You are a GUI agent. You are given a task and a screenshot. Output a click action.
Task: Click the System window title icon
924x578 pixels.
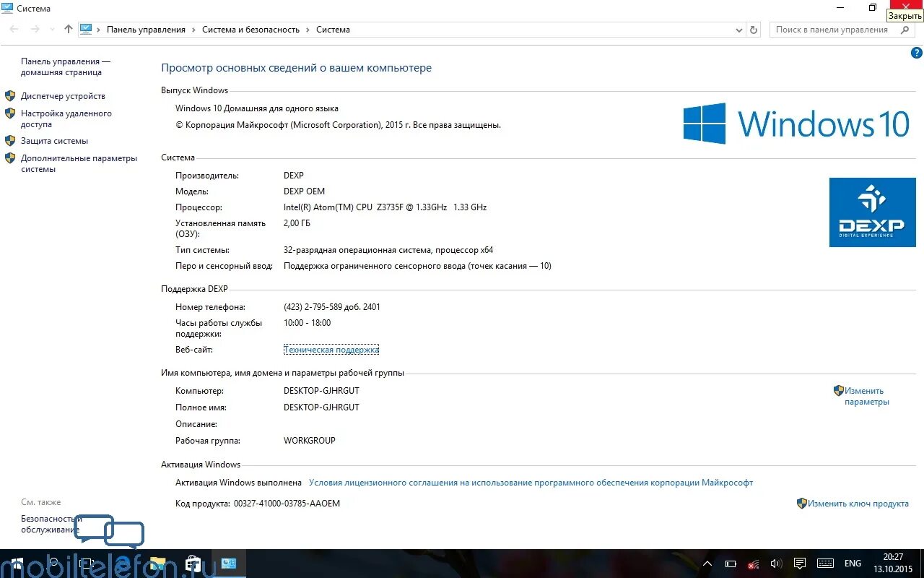pyautogui.click(x=7, y=8)
